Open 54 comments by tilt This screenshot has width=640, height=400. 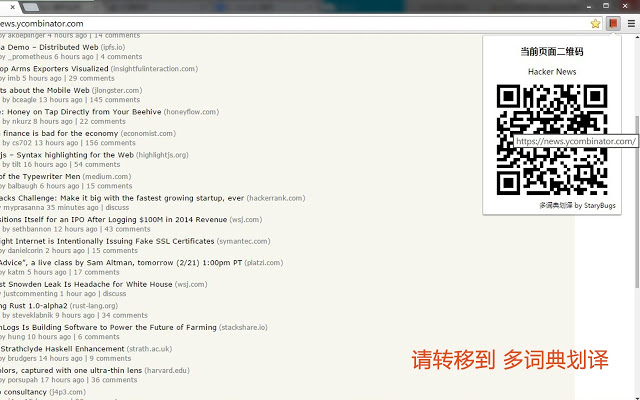(x=97, y=164)
